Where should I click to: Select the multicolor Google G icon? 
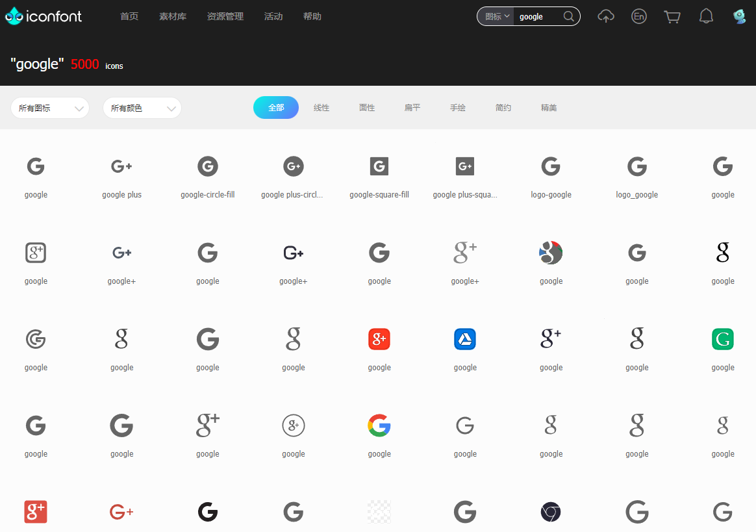pos(379,425)
